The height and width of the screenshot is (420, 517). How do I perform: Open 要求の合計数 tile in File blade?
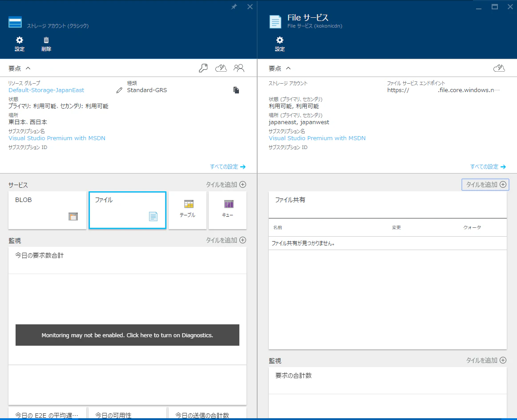388,393
